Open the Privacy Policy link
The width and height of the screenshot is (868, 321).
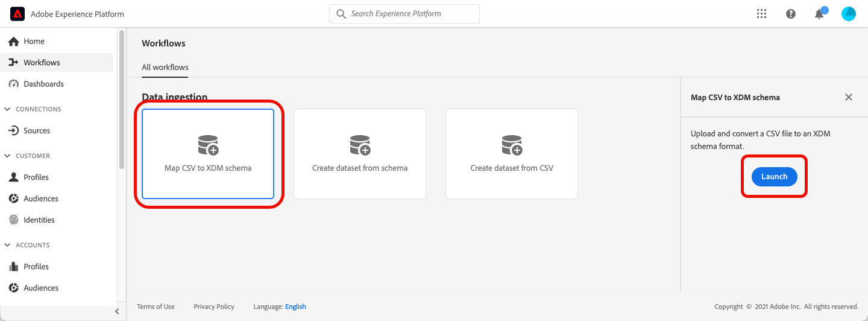[214, 307]
